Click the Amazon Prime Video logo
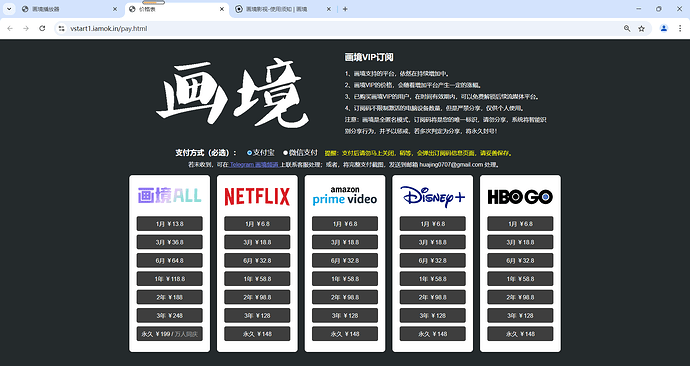The width and height of the screenshot is (690, 366). pos(345,196)
